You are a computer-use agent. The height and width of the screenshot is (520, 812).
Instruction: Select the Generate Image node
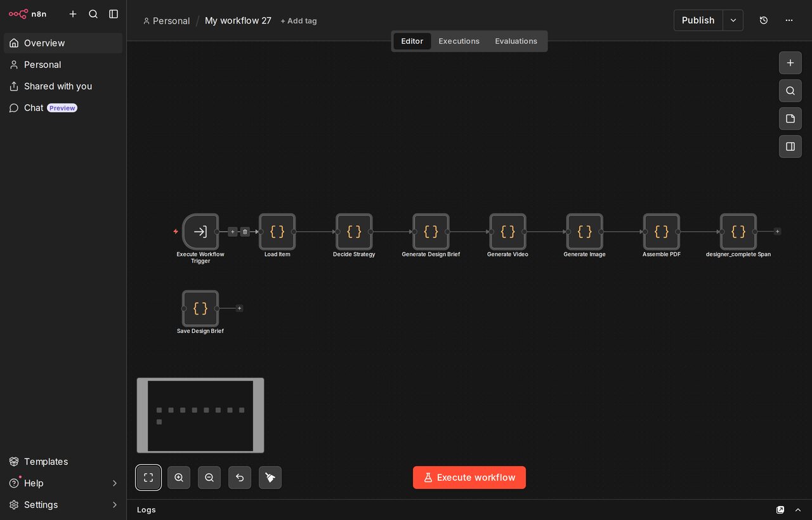(585, 231)
